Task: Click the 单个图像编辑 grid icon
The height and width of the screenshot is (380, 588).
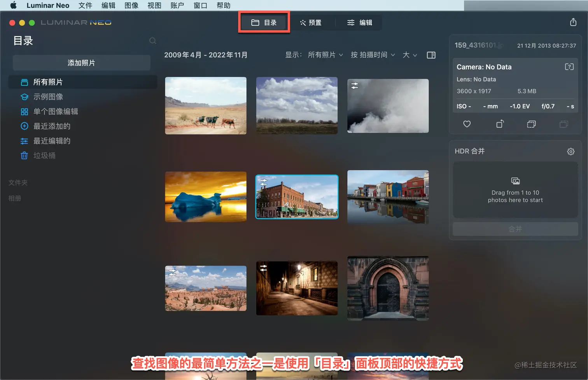Action: click(24, 112)
